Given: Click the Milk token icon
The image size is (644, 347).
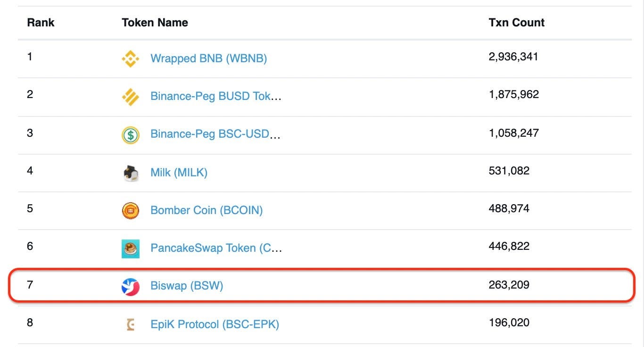Looking at the screenshot, I should click(130, 173).
